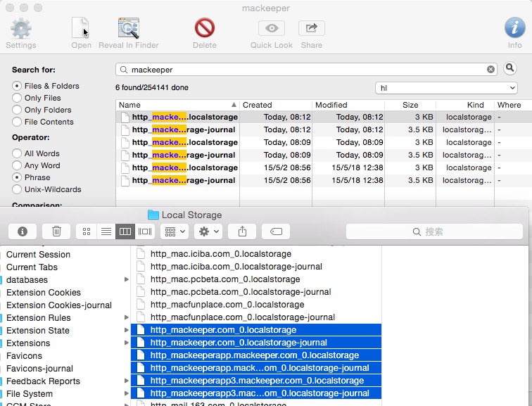The height and width of the screenshot is (406, 532).
Task: Select Unix-Wildcards operator
Action: click(x=17, y=189)
